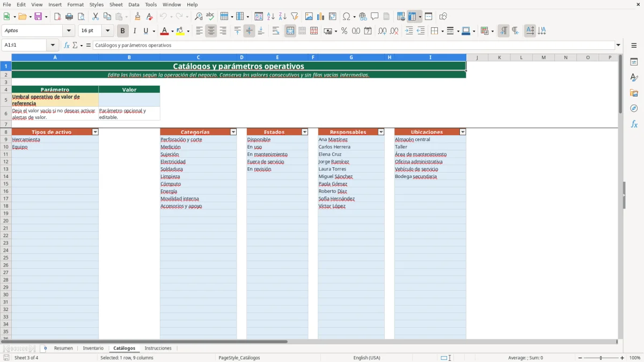
Task: Toggle Italic formatting
Action: tap(135, 31)
